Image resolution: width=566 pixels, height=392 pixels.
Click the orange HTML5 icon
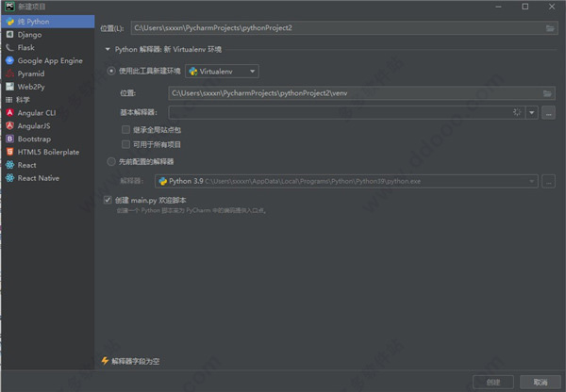click(x=9, y=152)
